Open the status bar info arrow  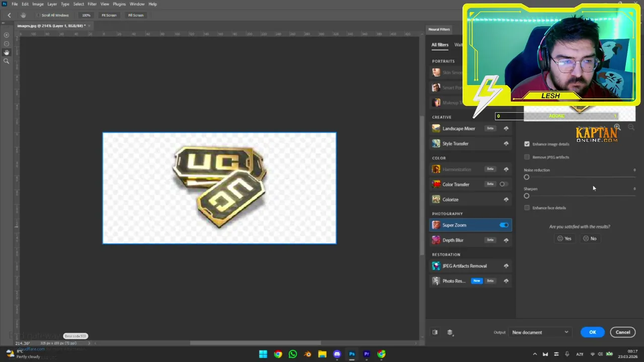pyautogui.click(x=90, y=343)
